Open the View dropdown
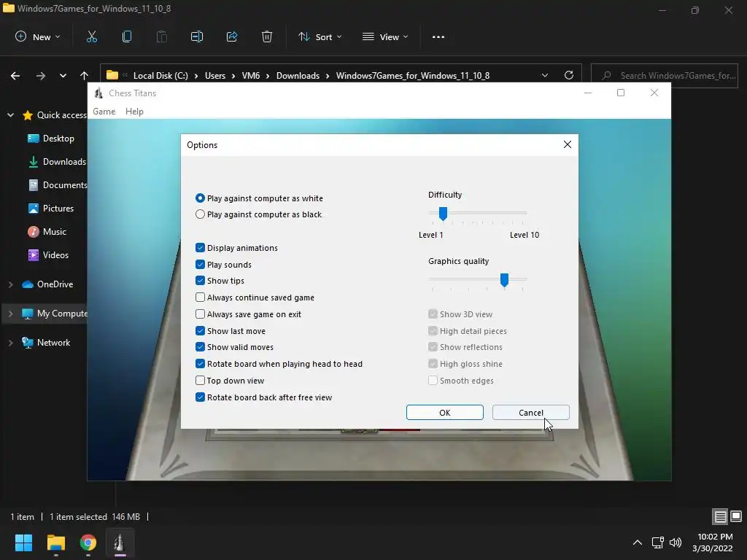The width and height of the screenshot is (747, 560). pyautogui.click(x=385, y=36)
